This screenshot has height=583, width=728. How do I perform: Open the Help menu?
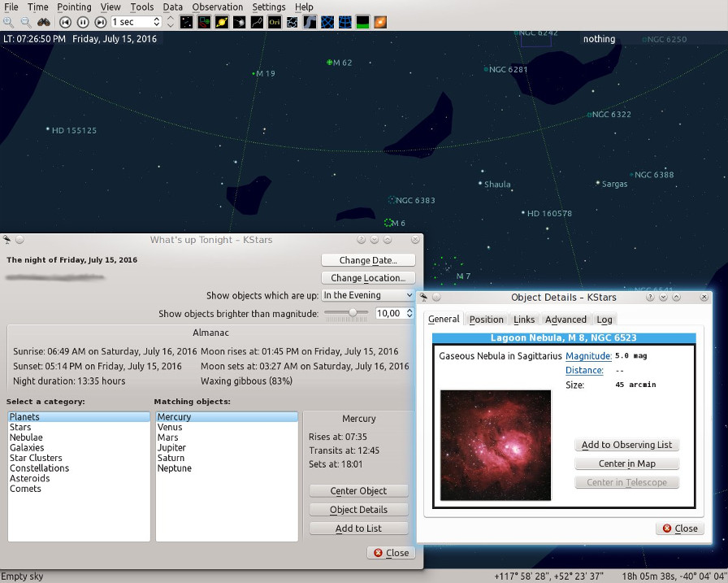(x=304, y=7)
